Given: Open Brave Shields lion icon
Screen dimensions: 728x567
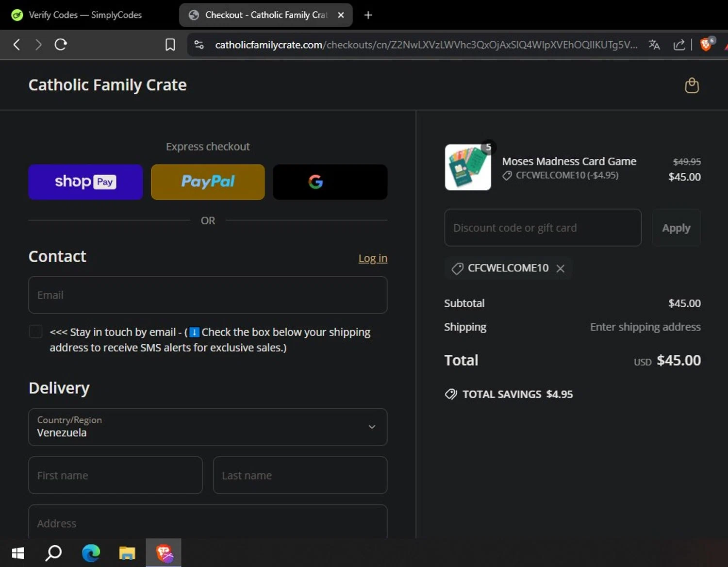Looking at the screenshot, I should tap(707, 44).
